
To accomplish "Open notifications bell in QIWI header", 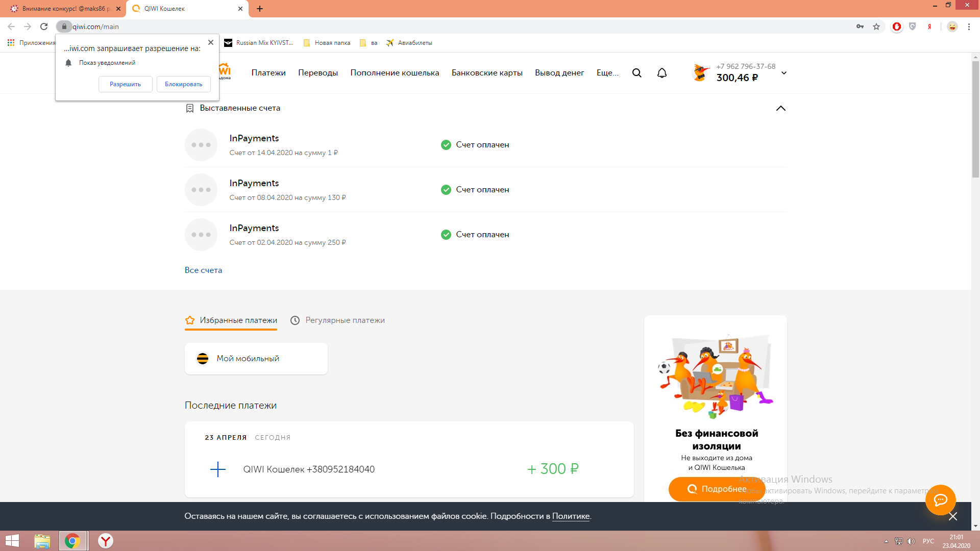I will (662, 73).
